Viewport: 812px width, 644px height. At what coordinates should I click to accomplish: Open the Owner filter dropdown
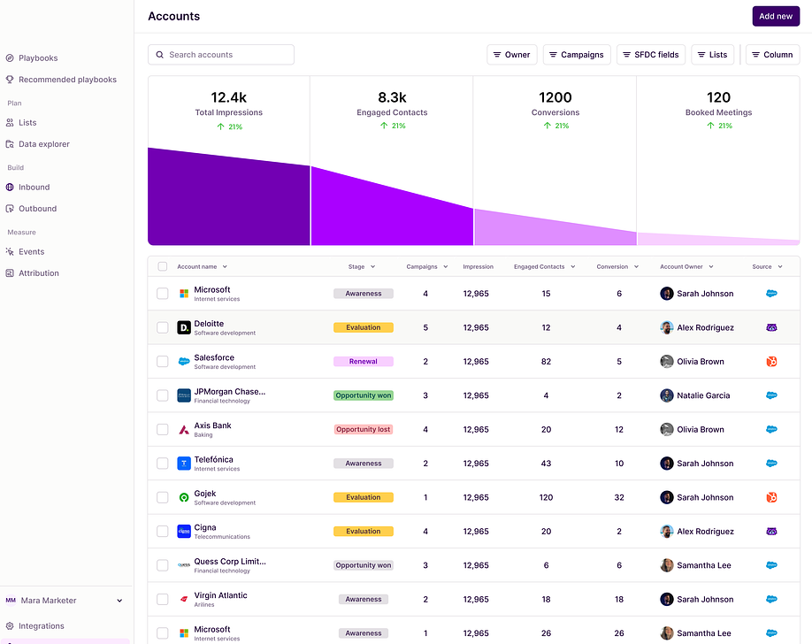[x=511, y=55]
